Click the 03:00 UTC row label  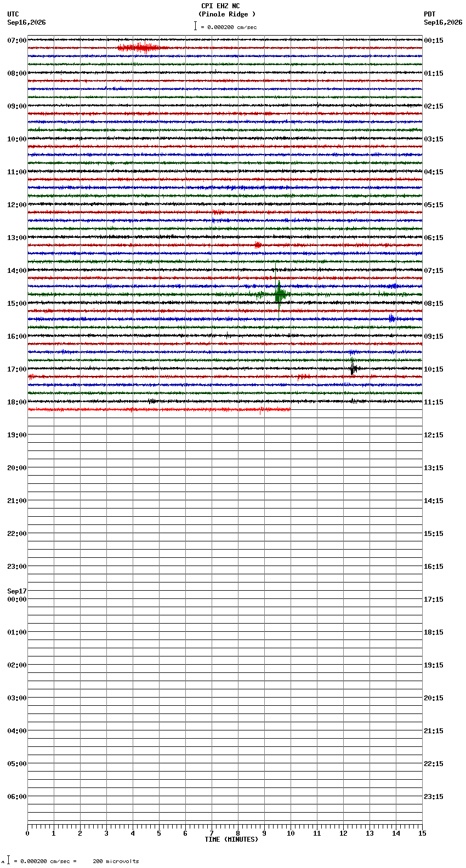point(17,698)
